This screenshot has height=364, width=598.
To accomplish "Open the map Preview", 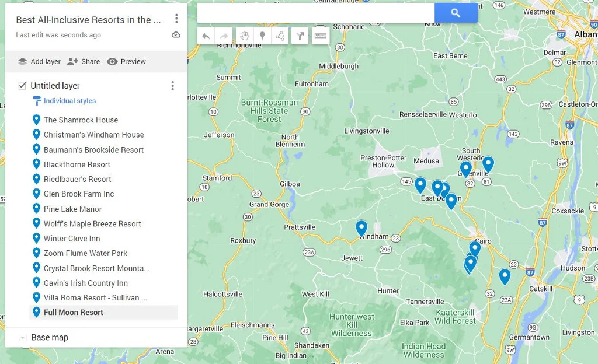I will point(126,61).
